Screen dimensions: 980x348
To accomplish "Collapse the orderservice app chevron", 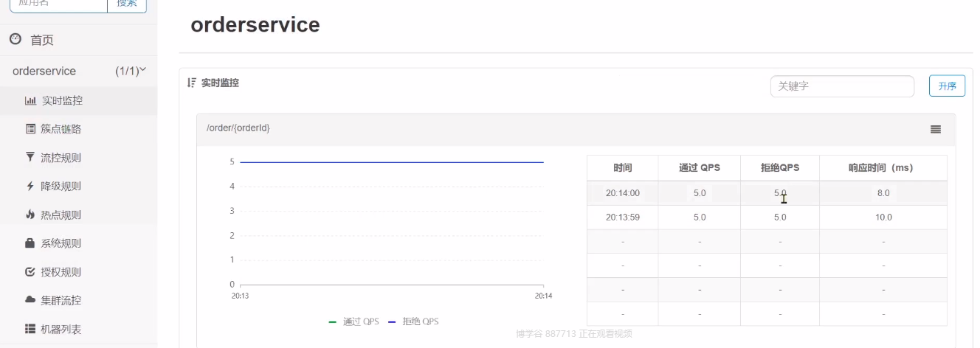I will click(x=143, y=70).
